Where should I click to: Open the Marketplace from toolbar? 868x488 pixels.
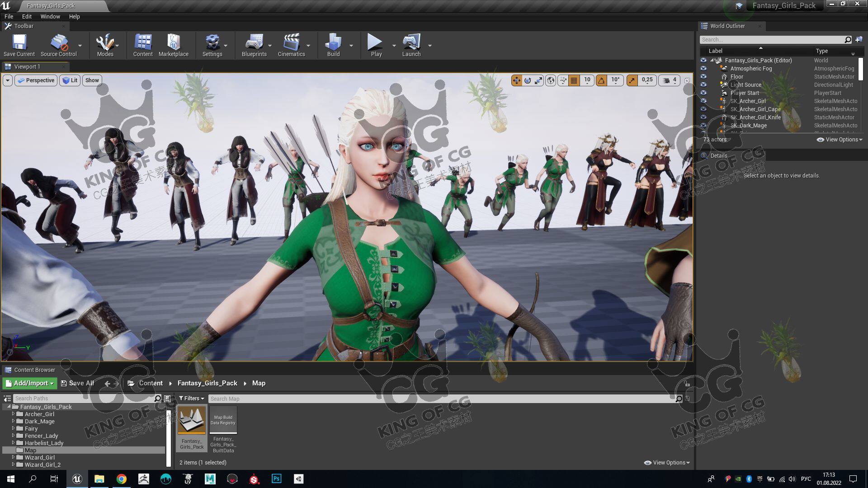click(173, 42)
